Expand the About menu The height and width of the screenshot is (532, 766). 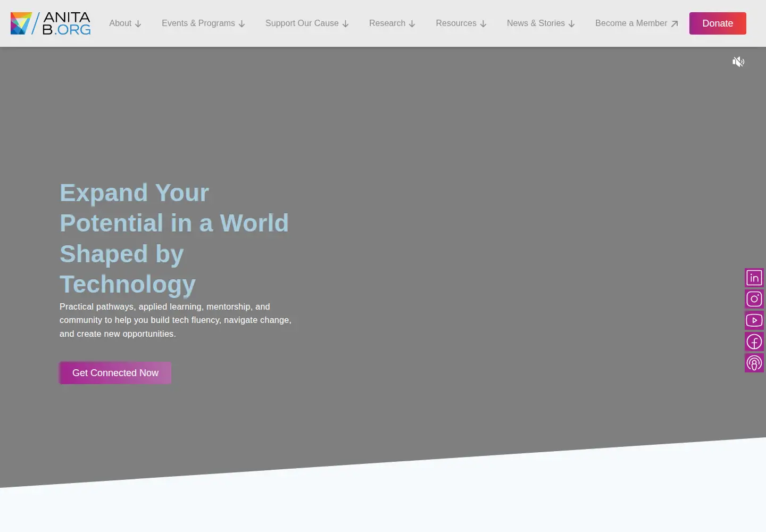126,23
